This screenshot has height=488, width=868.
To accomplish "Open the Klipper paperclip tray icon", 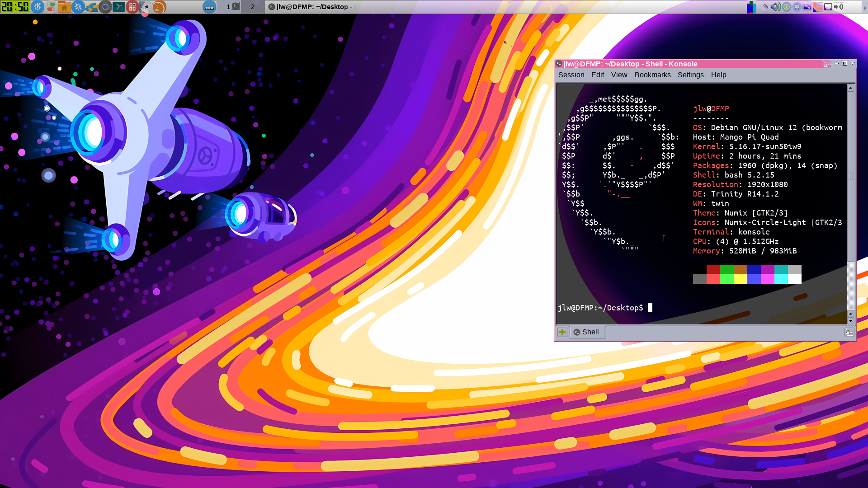I will point(766,7).
